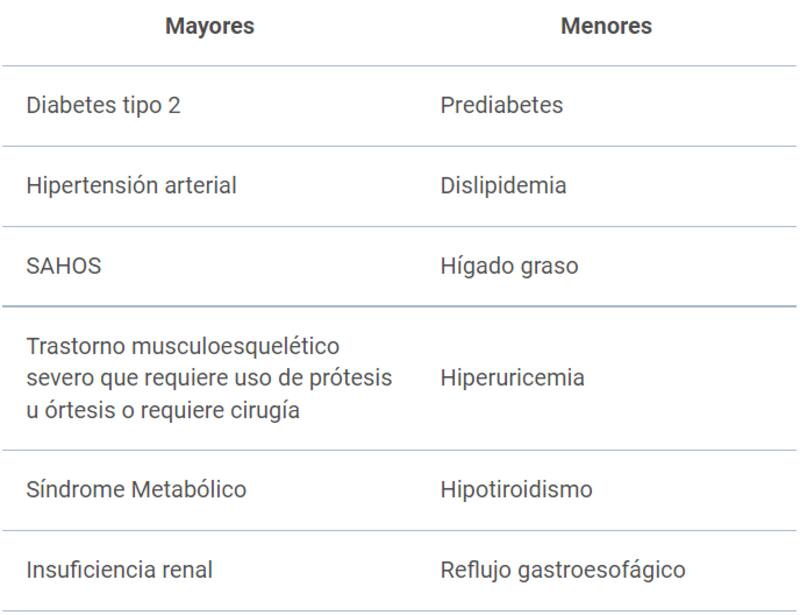Viewport: 800px width, 615px height.
Task: Click the word "musculoesquelético"
Action: (x=233, y=346)
